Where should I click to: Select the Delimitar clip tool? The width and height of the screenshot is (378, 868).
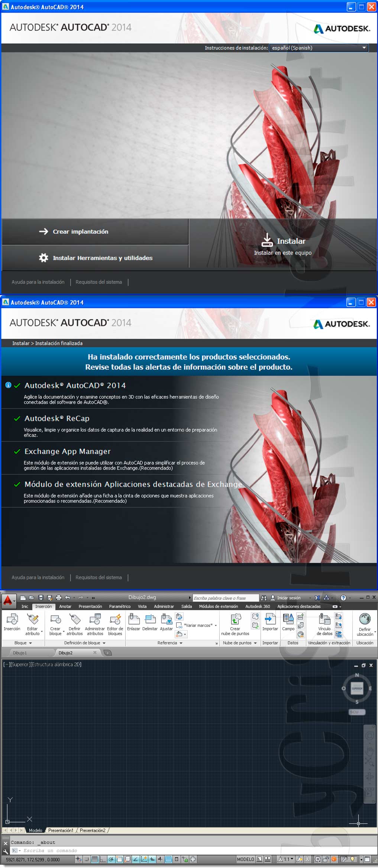click(x=150, y=619)
